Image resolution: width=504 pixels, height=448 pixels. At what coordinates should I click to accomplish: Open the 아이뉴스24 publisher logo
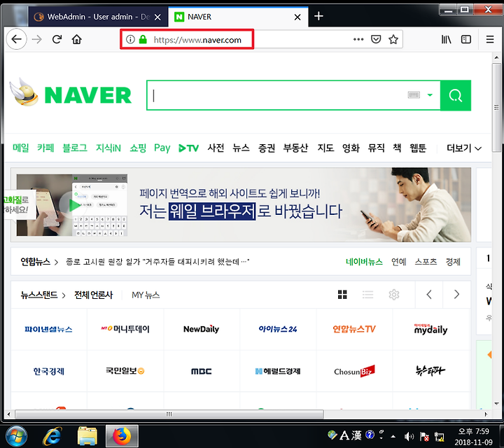278,329
